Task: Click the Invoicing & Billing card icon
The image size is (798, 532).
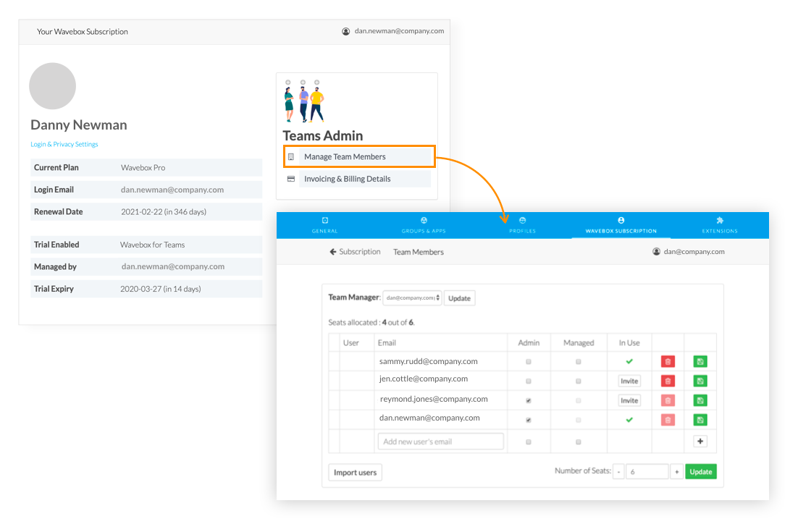Action: (291, 179)
